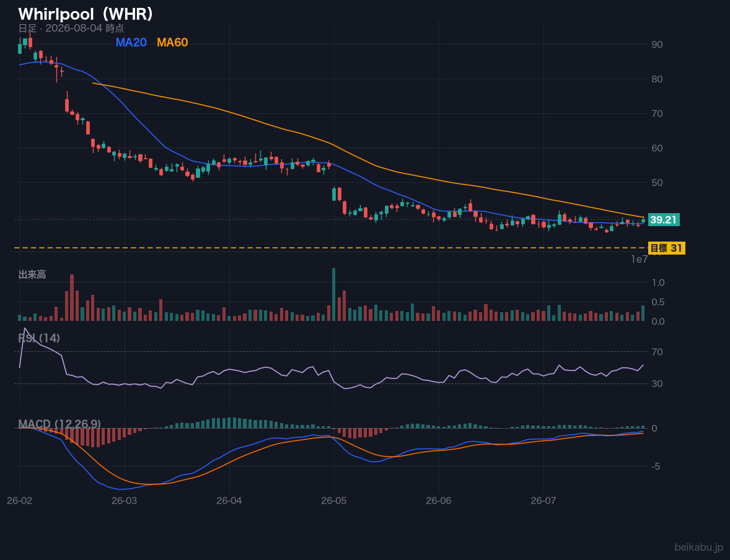Click the 26-06 date axis label

click(x=439, y=501)
